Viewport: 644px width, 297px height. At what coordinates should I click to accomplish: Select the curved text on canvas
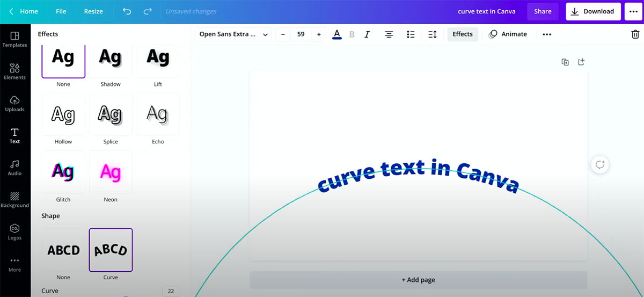pos(418,176)
